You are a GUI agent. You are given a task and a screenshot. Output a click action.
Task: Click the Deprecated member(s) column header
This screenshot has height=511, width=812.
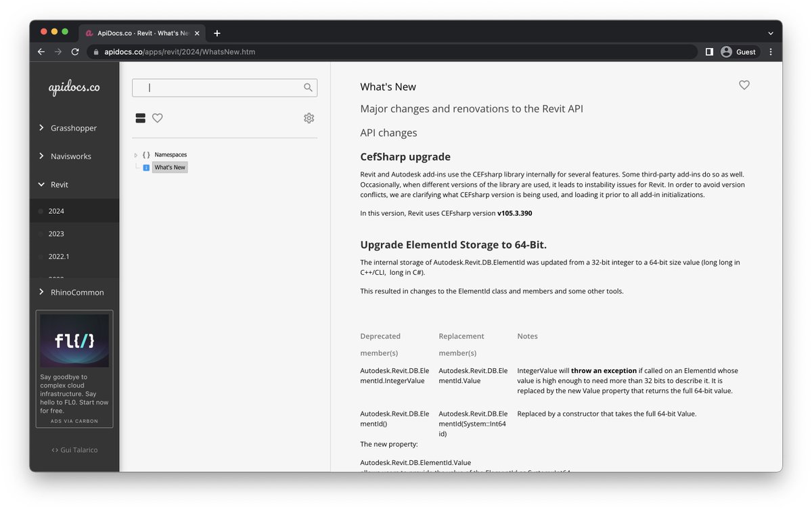(x=380, y=345)
